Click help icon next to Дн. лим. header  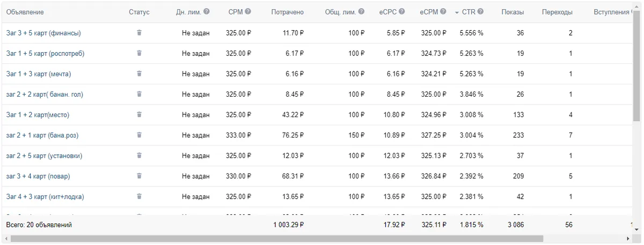[x=207, y=12]
